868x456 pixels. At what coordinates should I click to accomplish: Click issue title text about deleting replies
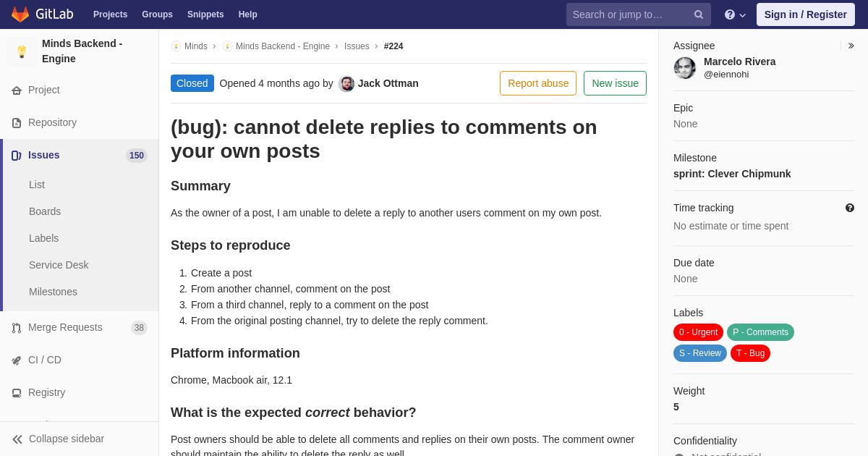(x=384, y=139)
